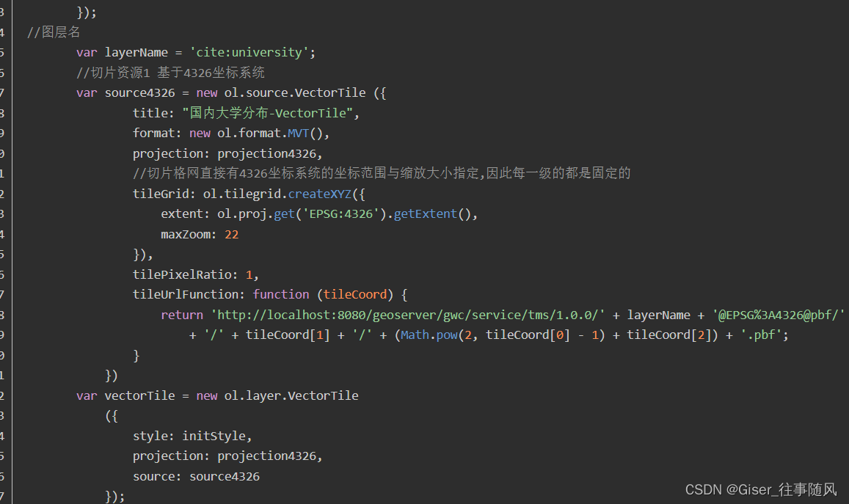Image resolution: width=849 pixels, height=504 pixels.
Task: Click the tilePixelRatio value 1
Action: [x=249, y=274]
